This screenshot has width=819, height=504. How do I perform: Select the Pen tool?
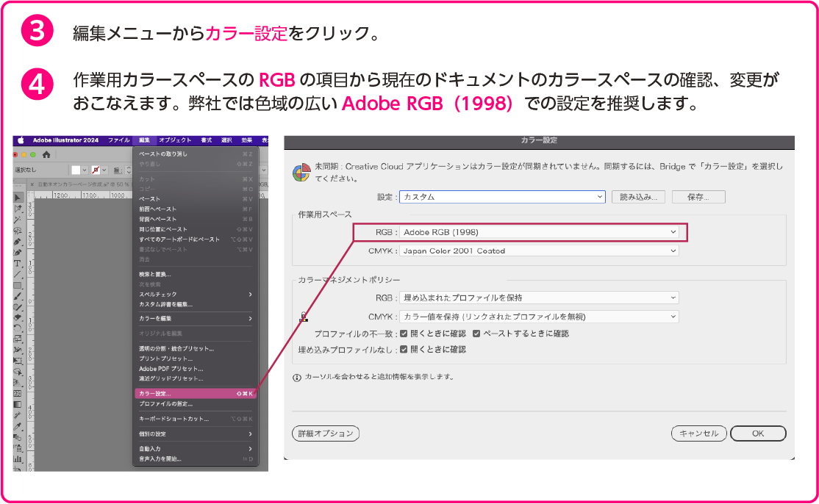(x=18, y=242)
